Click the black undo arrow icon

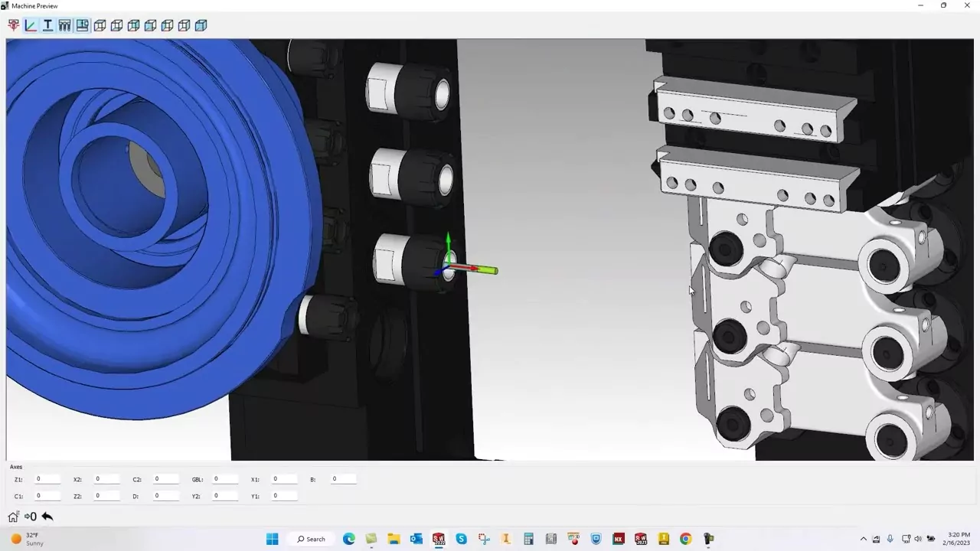[47, 517]
